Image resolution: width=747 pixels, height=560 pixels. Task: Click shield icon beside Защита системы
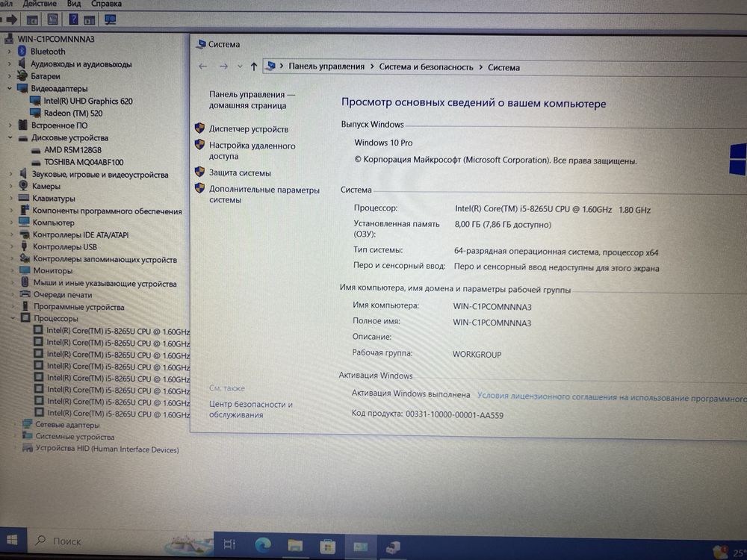tap(199, 172)
